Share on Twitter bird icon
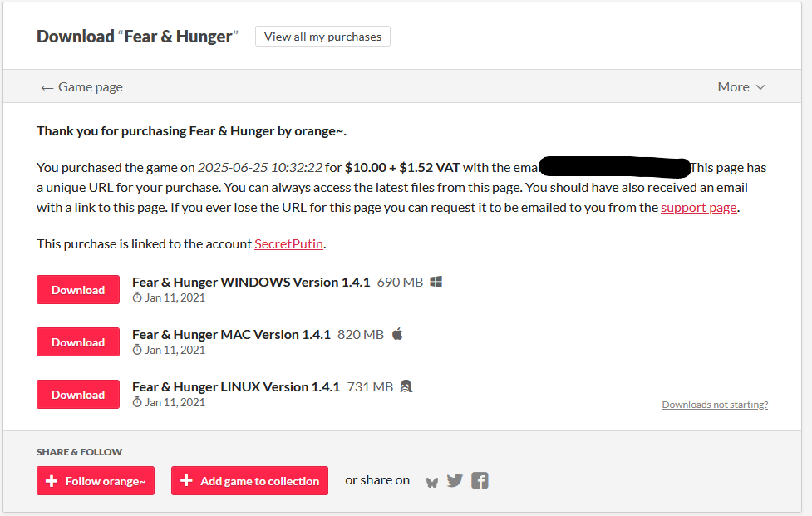Image resolution: width=812 pixels, height=516 pixels. (455, 481)
